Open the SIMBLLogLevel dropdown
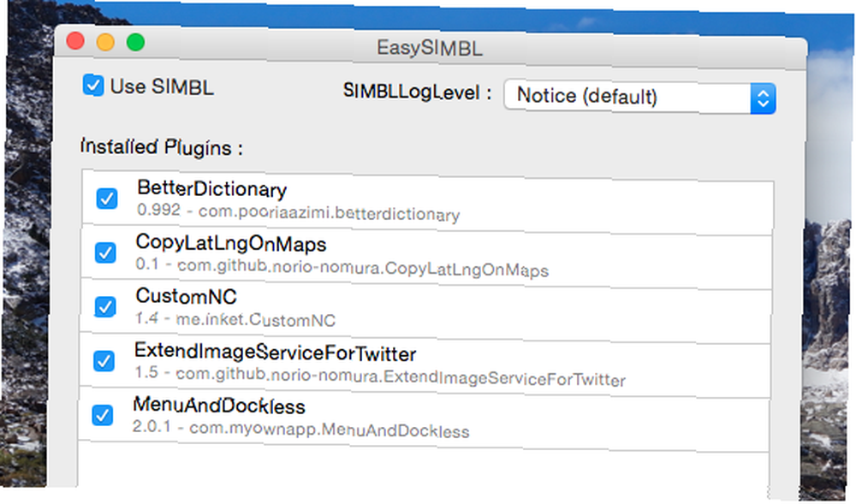This screenshot has height=504, width=856. coord(639,97)
